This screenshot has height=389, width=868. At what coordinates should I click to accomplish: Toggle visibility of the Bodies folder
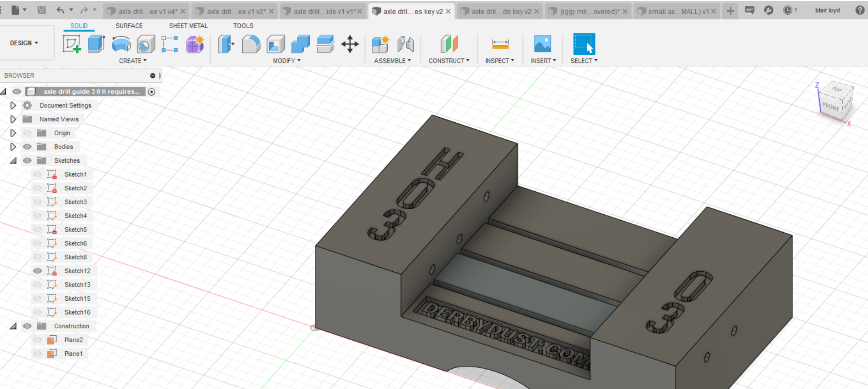(x=28, y=147)
